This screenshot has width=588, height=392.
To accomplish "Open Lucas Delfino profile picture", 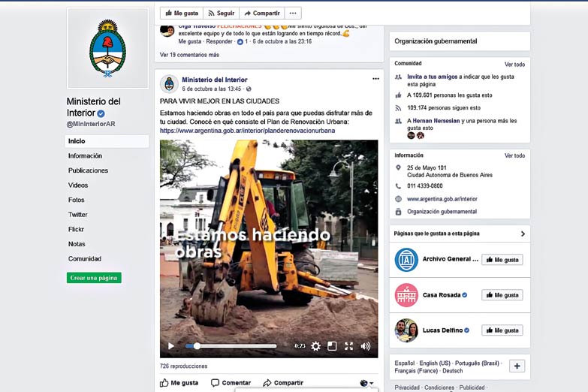I will (x=406, y=330).
